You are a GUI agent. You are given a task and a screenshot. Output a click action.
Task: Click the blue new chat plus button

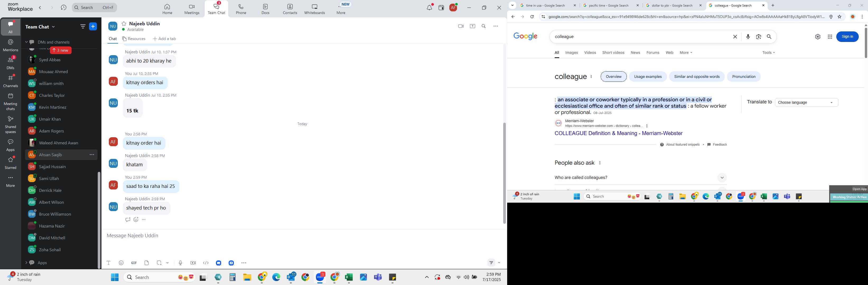(93, 26)
